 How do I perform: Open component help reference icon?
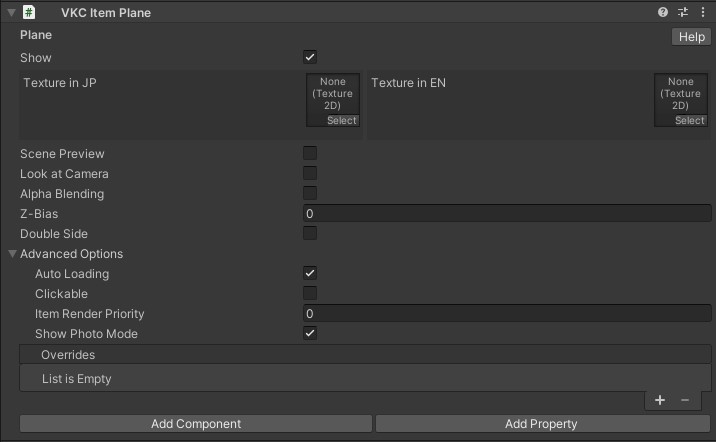tap(663, 13)
